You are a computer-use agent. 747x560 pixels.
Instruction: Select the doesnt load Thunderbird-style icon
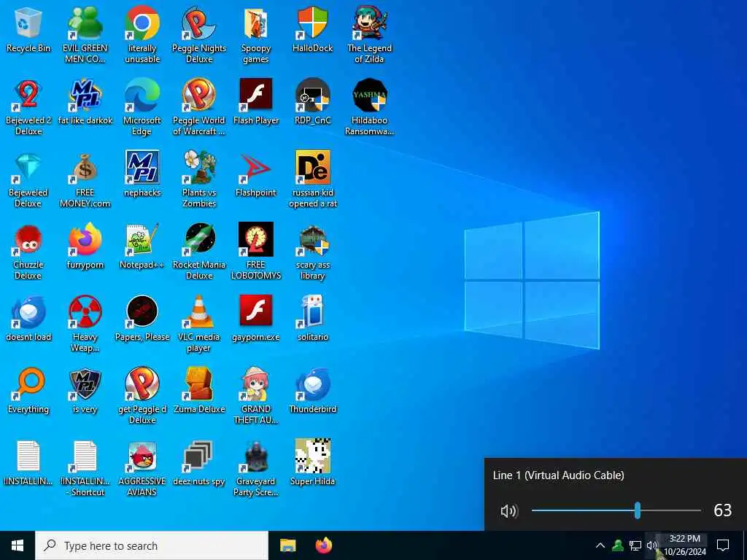tap(28, 312)
